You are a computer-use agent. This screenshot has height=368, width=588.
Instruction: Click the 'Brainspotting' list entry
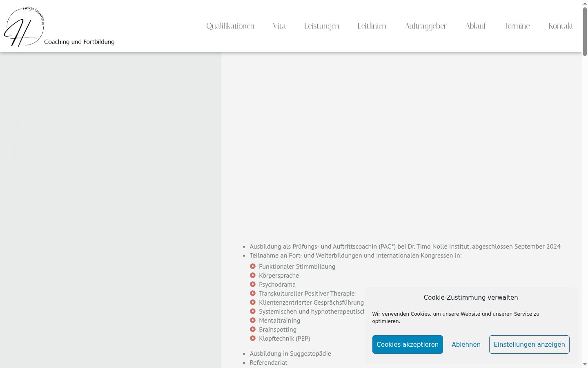pos(278,330)
